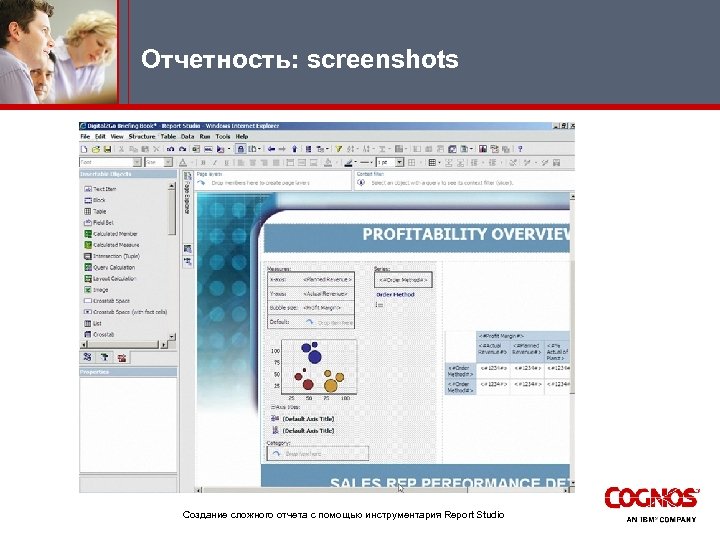Select Crosstab insertable object
The width and height of the screenshot is (720, 540).
tap(99, 334)
